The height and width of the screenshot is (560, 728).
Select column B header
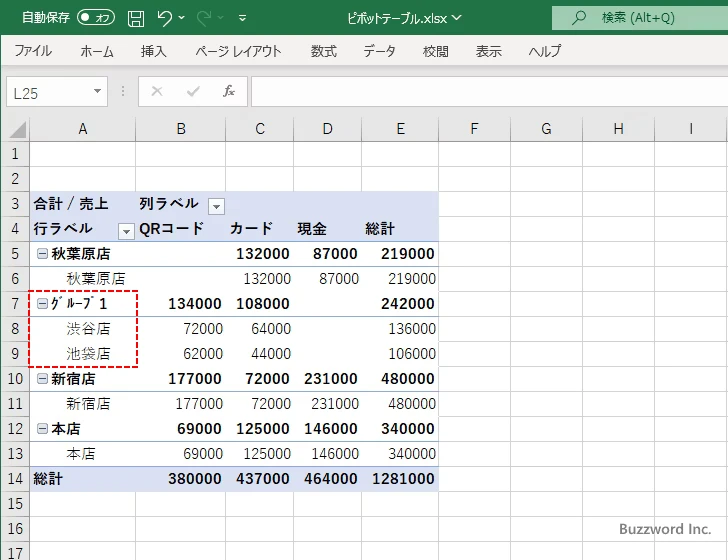181,129
